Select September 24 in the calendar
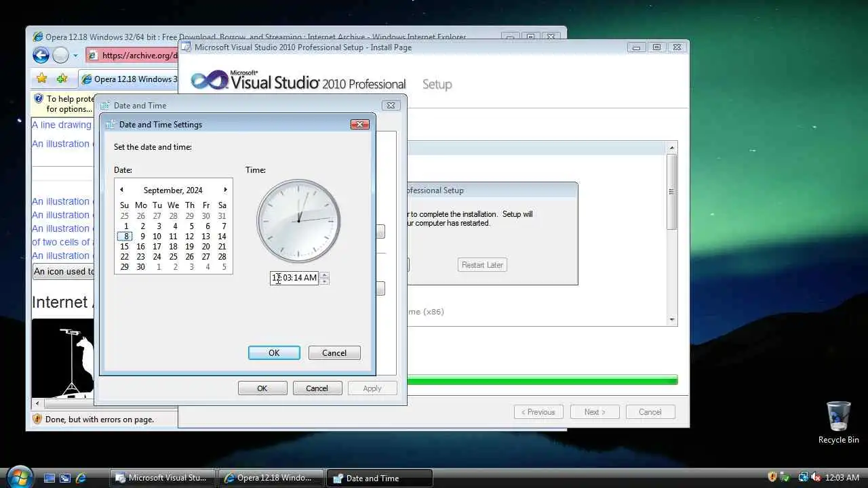 click(x=157, y=257)
